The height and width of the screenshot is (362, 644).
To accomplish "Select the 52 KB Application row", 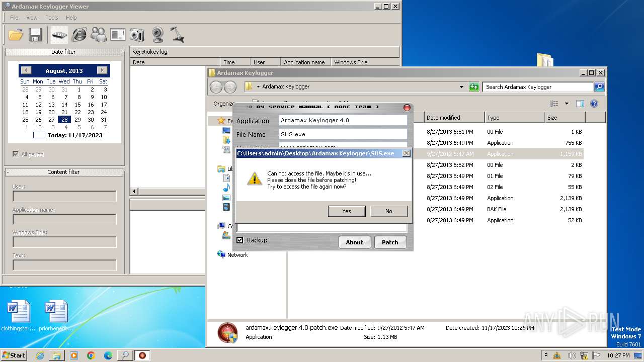I will click(x=436, y=220).
